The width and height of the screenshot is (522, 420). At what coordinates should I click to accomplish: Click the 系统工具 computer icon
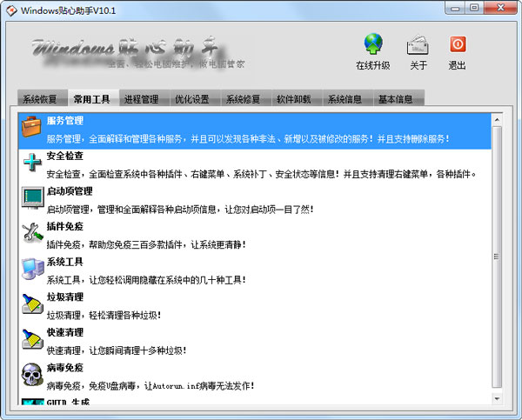33,268
